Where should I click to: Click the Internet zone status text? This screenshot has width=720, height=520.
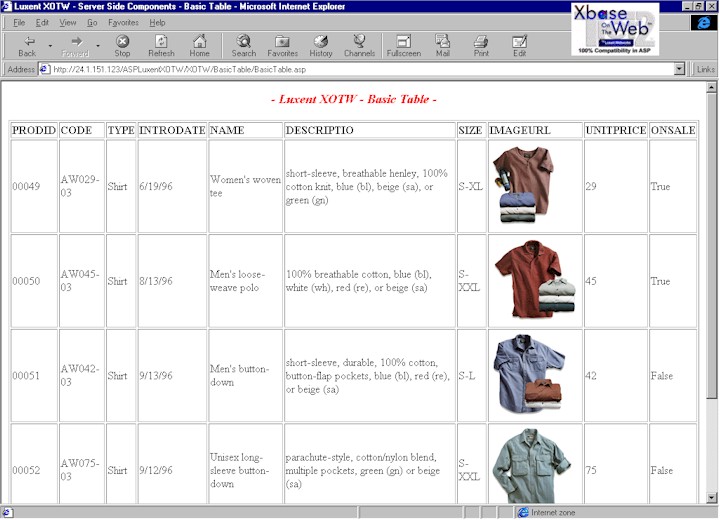(553, 512)
